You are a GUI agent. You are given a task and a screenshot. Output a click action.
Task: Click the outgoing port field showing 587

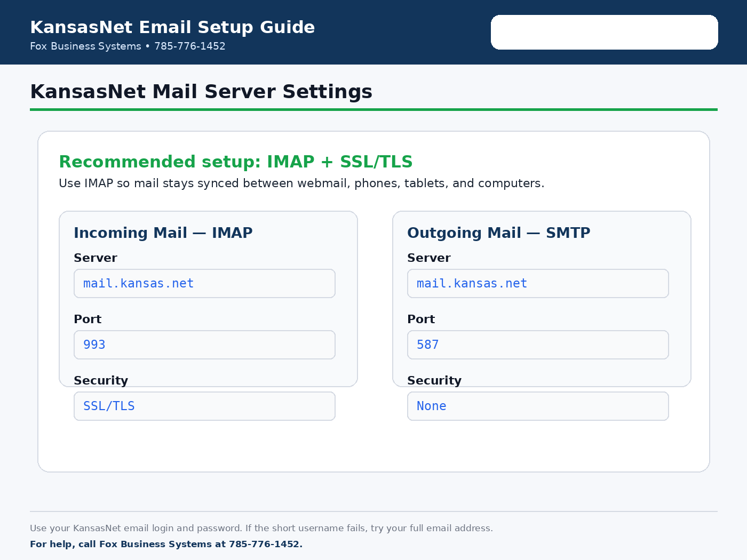tap(538, 345)
